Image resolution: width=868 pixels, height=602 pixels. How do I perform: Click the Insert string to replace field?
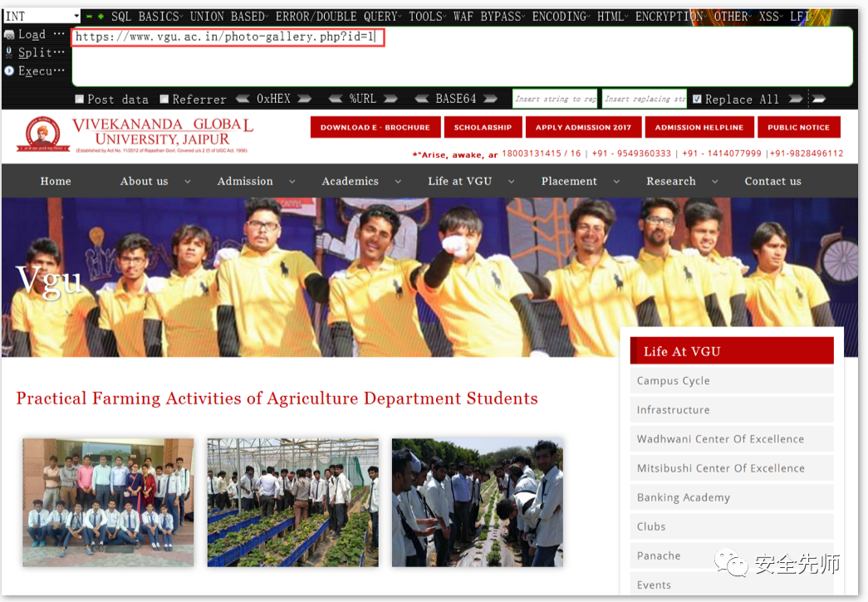[x=555, y=99]
